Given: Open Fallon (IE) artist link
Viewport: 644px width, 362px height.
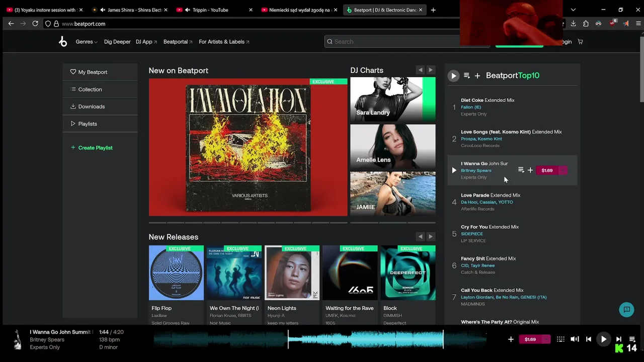Looking at the screenshot, I should tap(471, 107).
